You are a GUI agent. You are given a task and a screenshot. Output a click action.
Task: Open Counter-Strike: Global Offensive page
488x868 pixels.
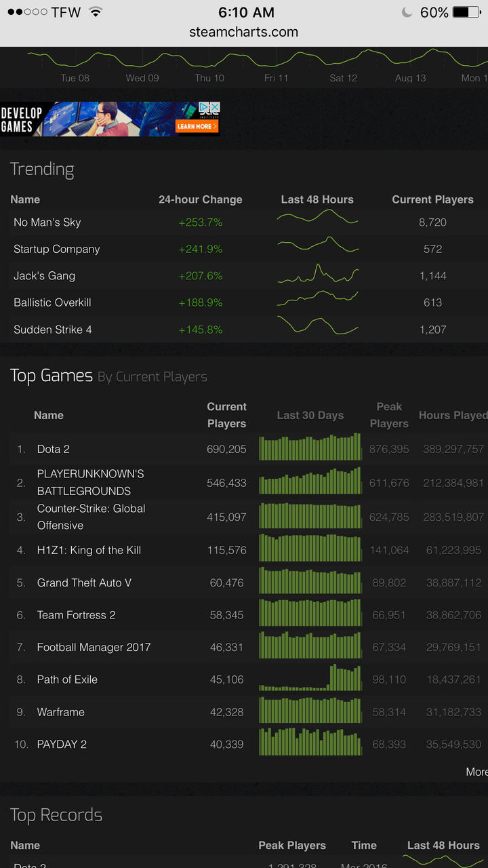(91, 517)
